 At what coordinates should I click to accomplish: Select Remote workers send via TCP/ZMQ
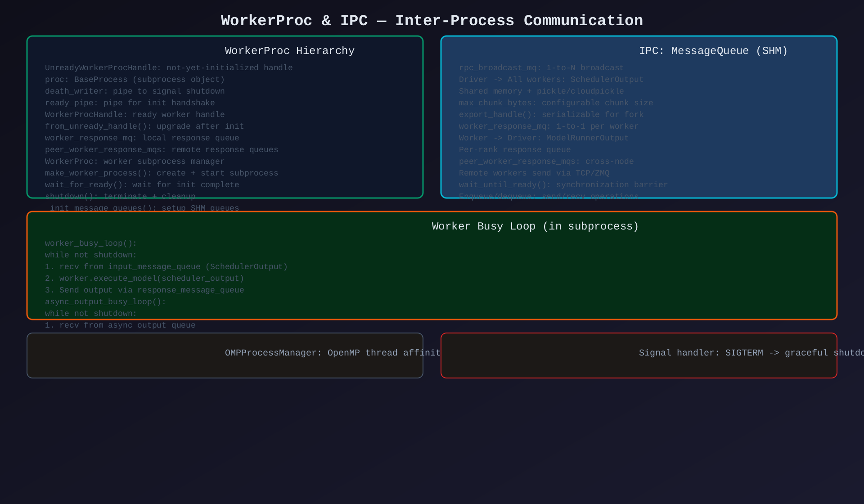[x=534, y=173]
